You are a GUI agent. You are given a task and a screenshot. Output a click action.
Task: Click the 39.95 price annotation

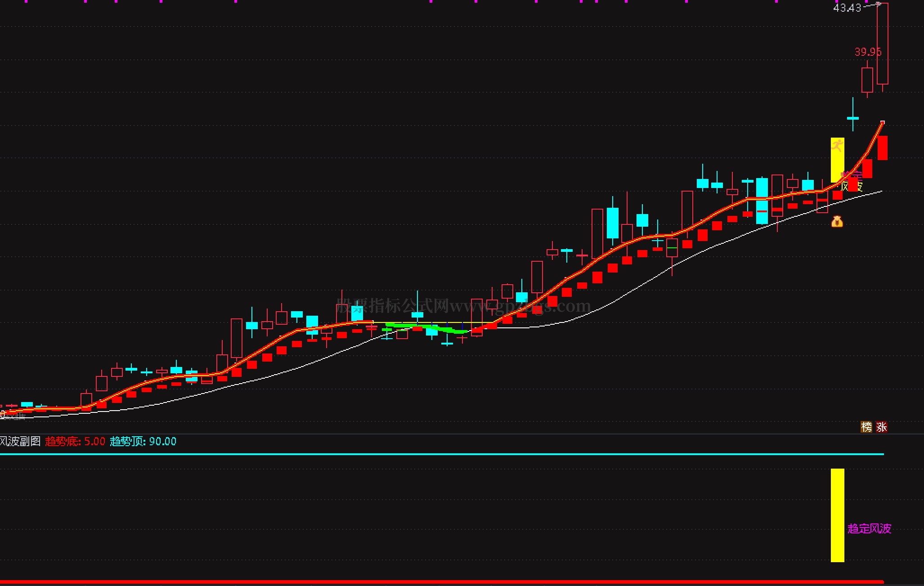(867, 52)
